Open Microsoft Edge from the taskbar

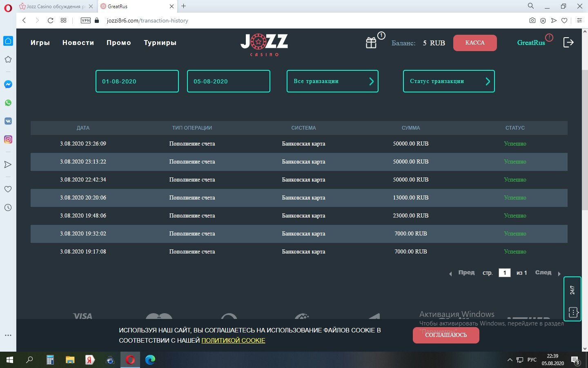coord(150,360)
